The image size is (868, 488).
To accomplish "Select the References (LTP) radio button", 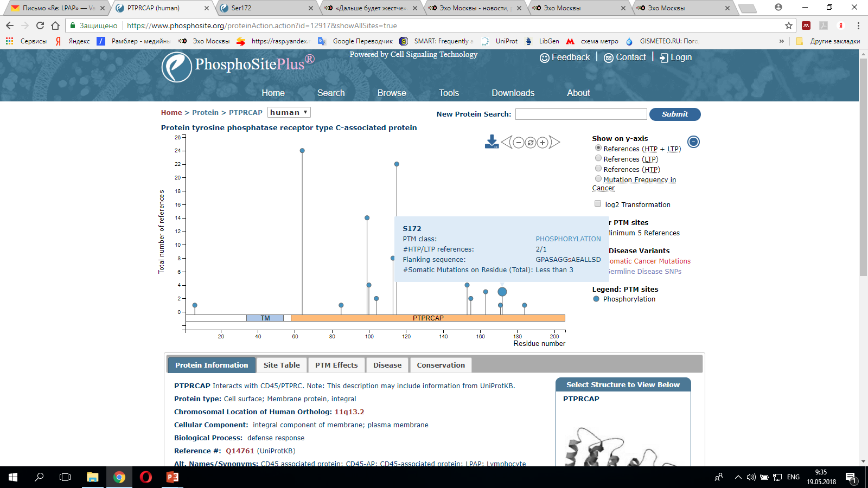I will [598, 158].
